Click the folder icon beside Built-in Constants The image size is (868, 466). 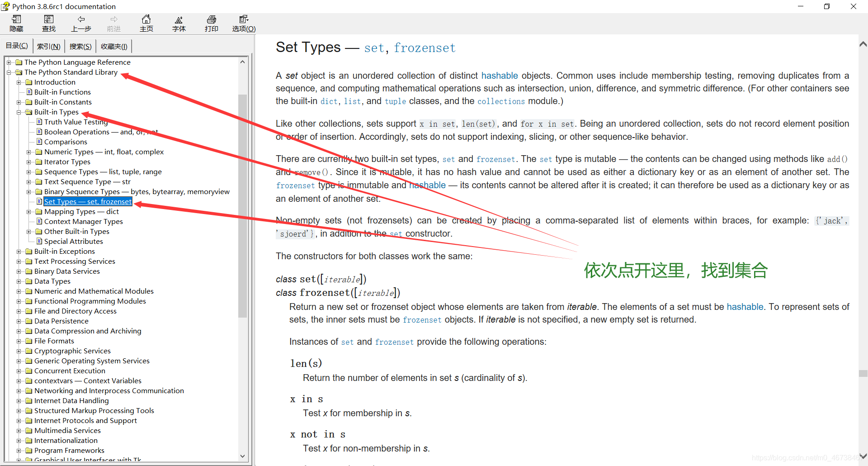29,102
